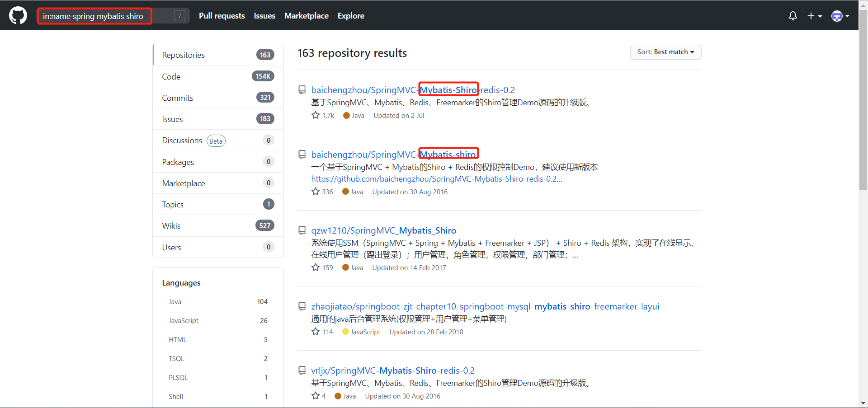The width and height of the screenshot is (868, 408).
Task: Open zhaojiatao springboot-zjt-chapter10 repository
Action: (485, 306)
